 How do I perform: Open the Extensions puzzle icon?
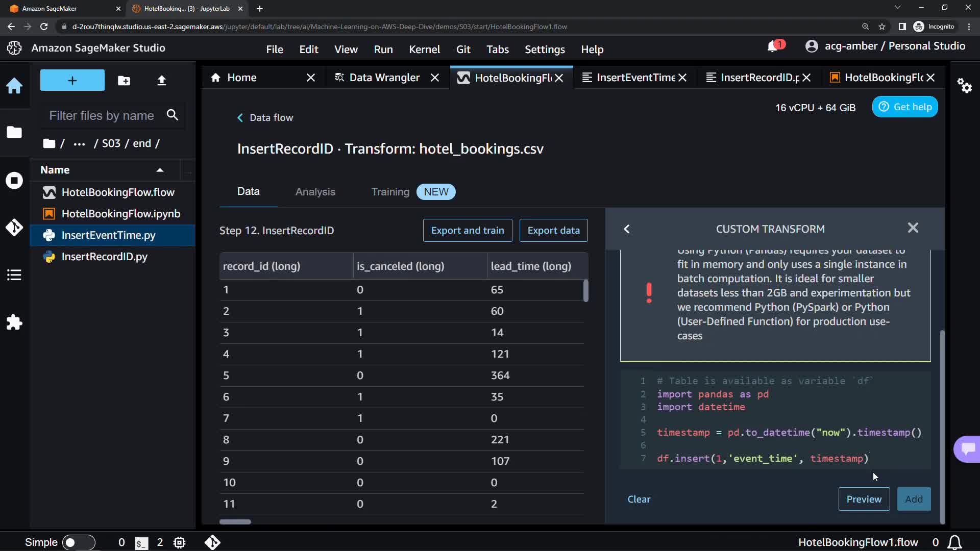(14, 322)
